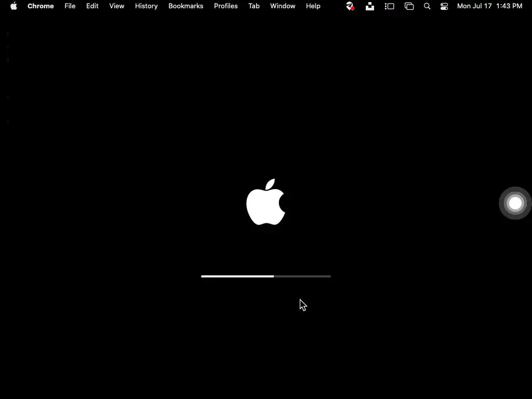Open the Profiles menu
Screen dimensions: 532x399
coord(226,6)
